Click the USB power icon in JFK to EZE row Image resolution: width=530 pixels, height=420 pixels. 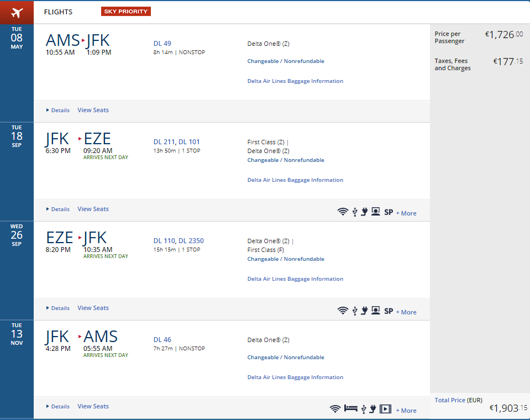click(x=355, y=212)
